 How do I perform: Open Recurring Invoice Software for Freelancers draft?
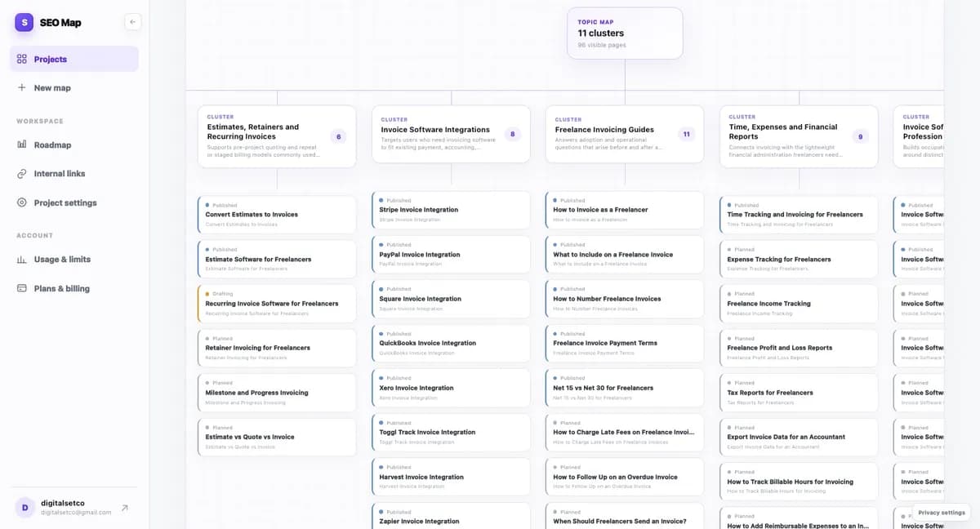click(277, 304)
